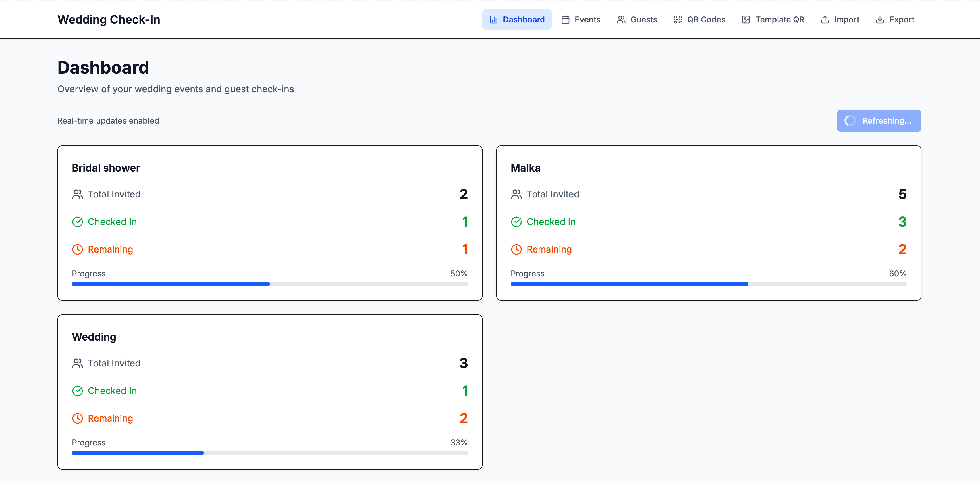This screenshot has width=980, height=484.
Task: Click the spinner icon in Refreshing button
Action: click(850, 121)
